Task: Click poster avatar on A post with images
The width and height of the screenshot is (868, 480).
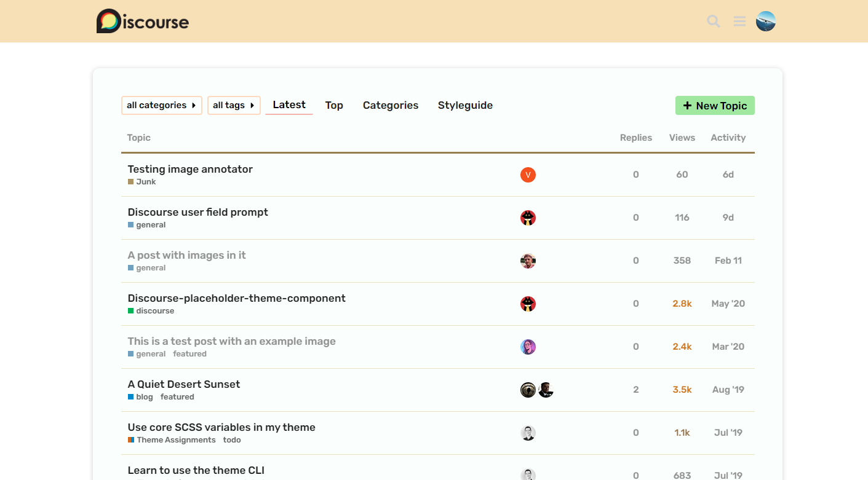Action: (x=528, y=261)
